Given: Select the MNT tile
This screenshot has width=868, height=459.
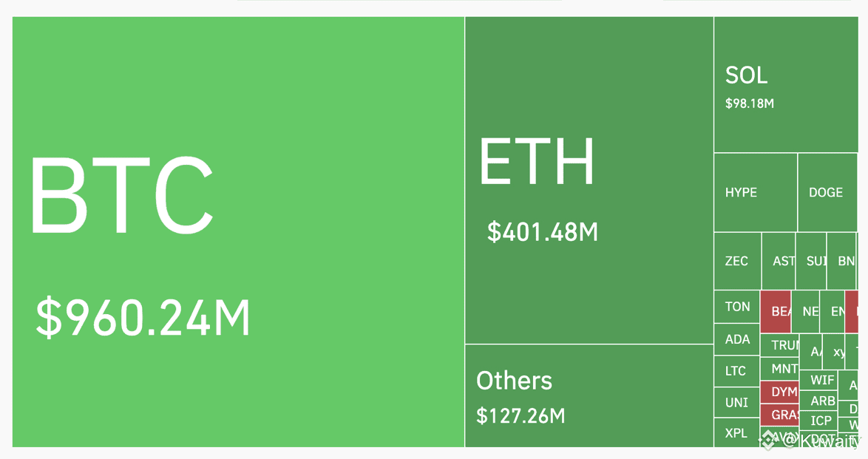Looking at the screenshot, I should pos(779,369).
